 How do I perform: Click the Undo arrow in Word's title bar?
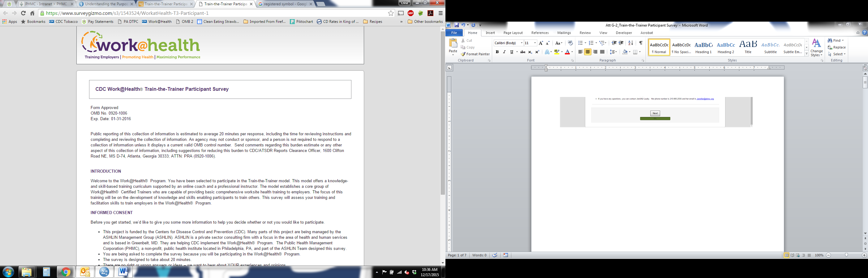(x=463, y=25)
